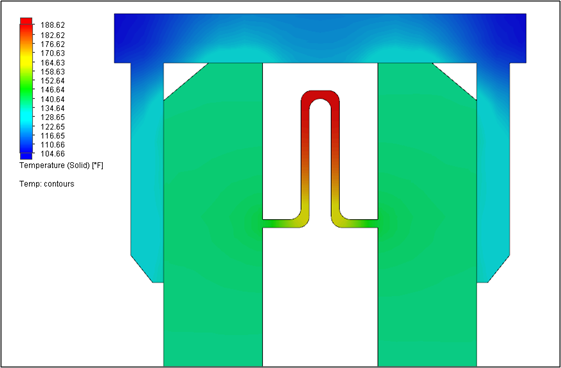Click the 176.62 legend value
This screenshot has height=368, width=561.
click(x=53, y=44)
